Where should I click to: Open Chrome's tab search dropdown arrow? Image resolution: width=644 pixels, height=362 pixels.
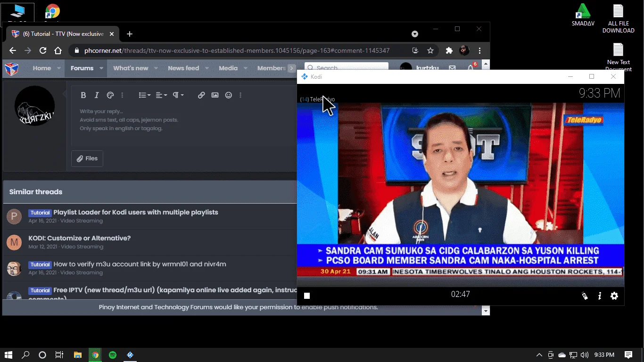pyautogui.click(x=415, y=34)
